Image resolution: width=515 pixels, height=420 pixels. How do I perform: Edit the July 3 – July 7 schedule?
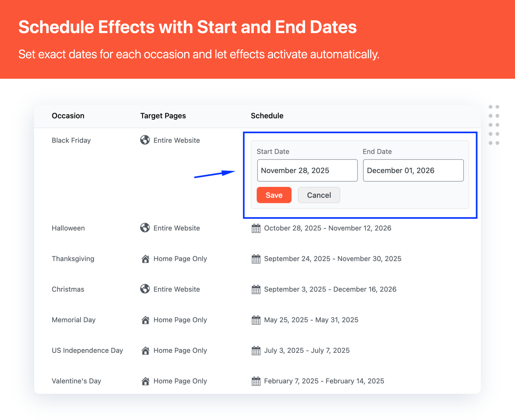307,350
